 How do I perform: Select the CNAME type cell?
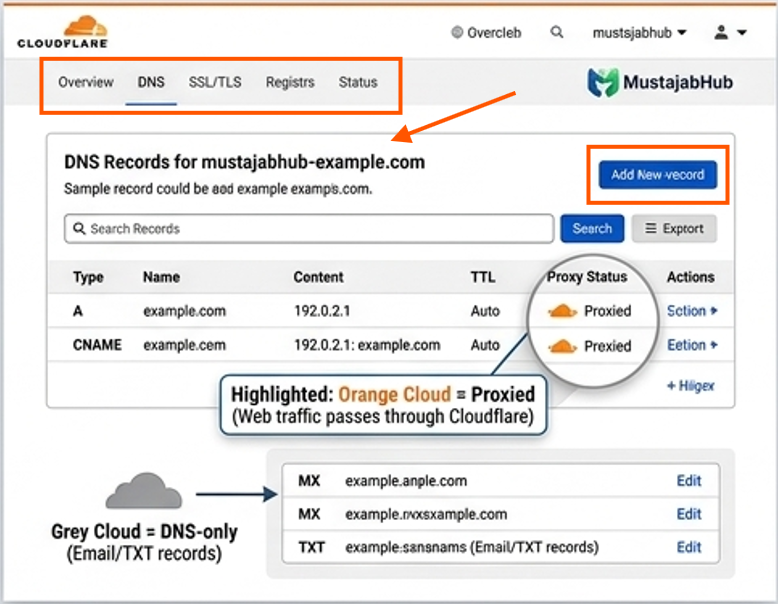97,345
